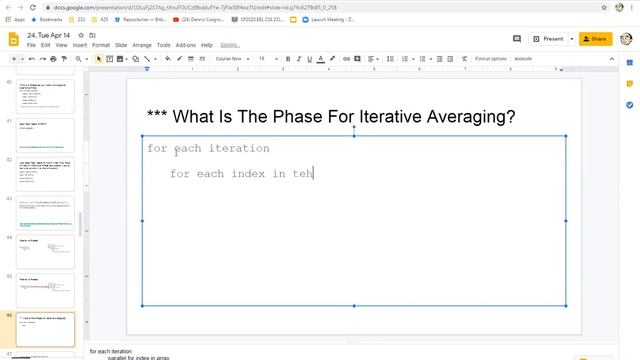The image size is (640, 360).
Task: Click the Print icon
Action: pyautogui.click(x=53, y=59)
